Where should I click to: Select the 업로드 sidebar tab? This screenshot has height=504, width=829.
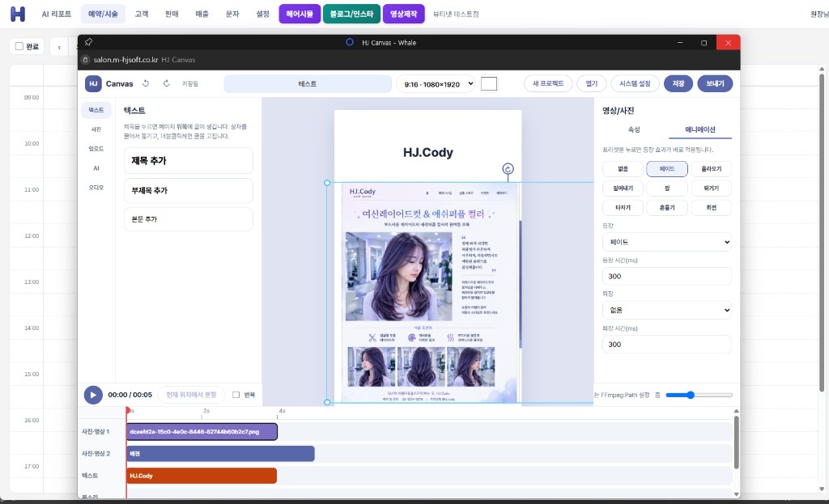[96, 149]
